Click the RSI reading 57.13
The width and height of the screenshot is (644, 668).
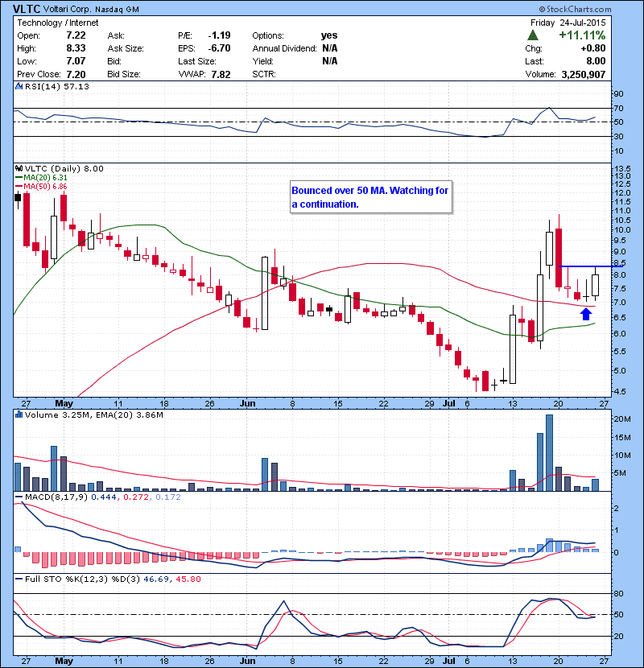click(x=76, y=86)
